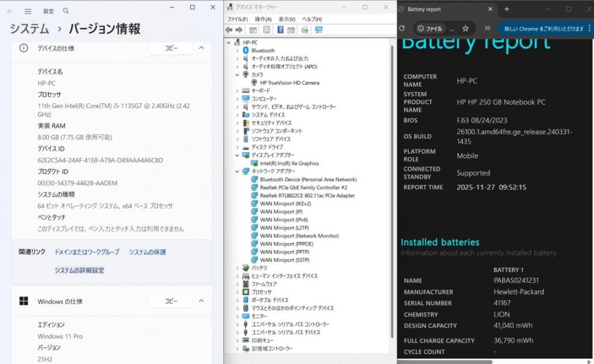The width and height of the screenshot is (594, 364).
Task: Open the 操作(A) menu
Action: click(263, 20)
